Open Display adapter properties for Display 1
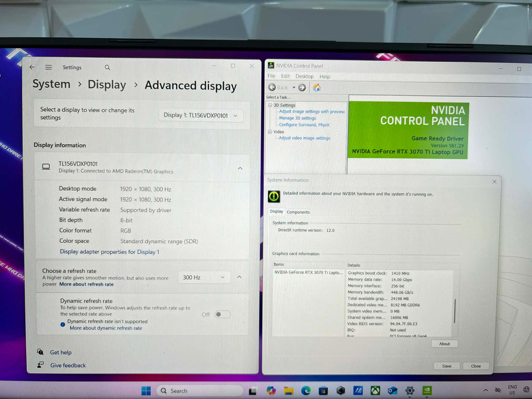This screenshot has height=399, width=532. (x=109, y=252)
